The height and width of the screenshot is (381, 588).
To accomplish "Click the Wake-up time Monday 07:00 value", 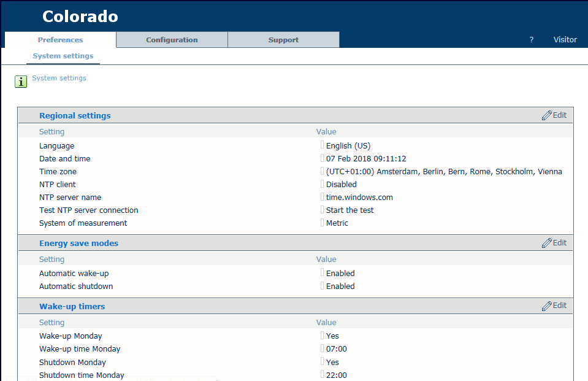I will point(337,349).
